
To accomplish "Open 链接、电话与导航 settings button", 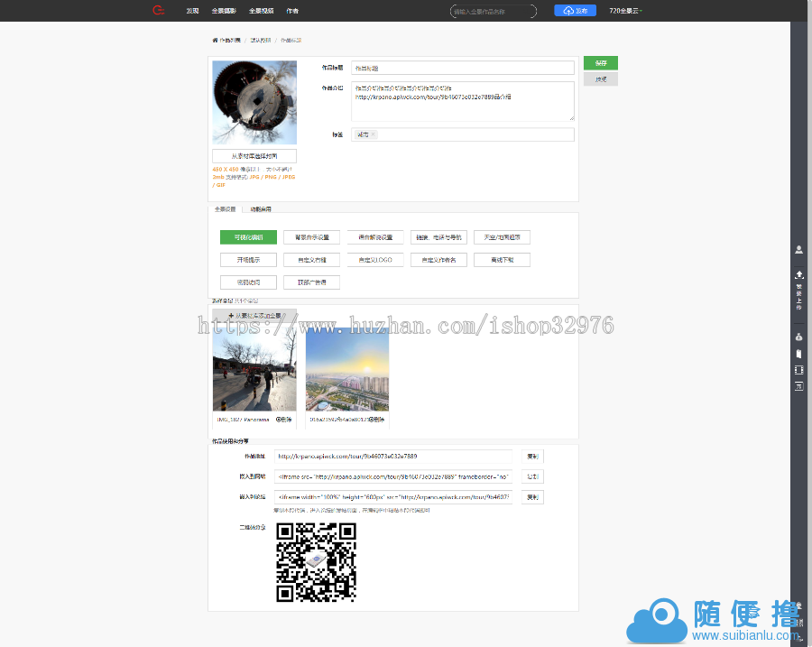I will 438,237.
